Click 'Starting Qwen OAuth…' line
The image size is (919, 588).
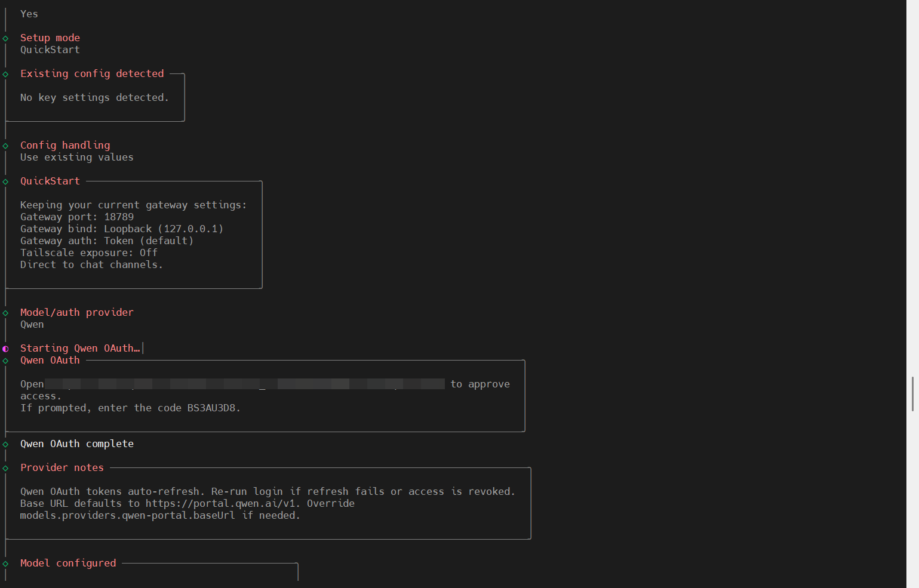click(x=80, y=348)
